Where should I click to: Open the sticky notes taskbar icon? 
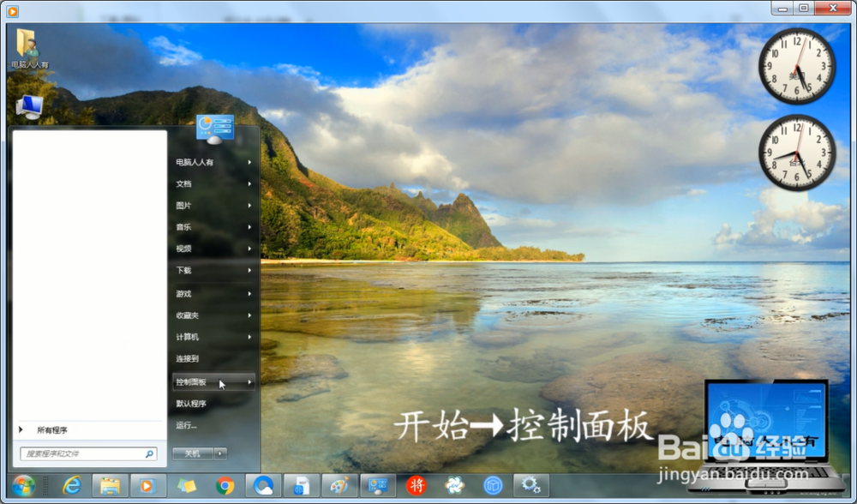point(186,485)
